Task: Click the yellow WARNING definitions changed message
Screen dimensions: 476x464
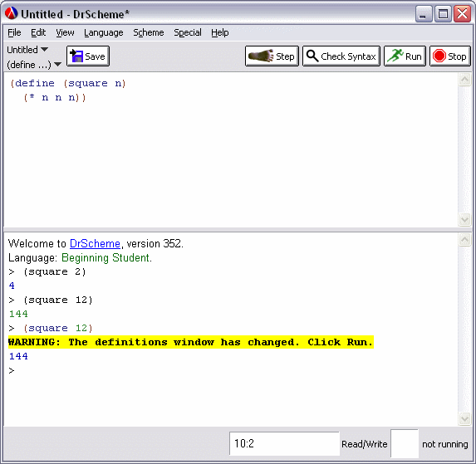Action: (x=191, y=342)
